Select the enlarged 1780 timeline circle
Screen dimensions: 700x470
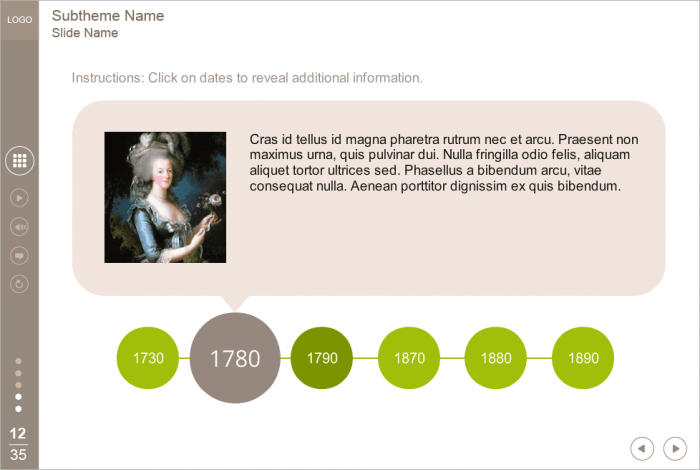(x=235, y=357)
